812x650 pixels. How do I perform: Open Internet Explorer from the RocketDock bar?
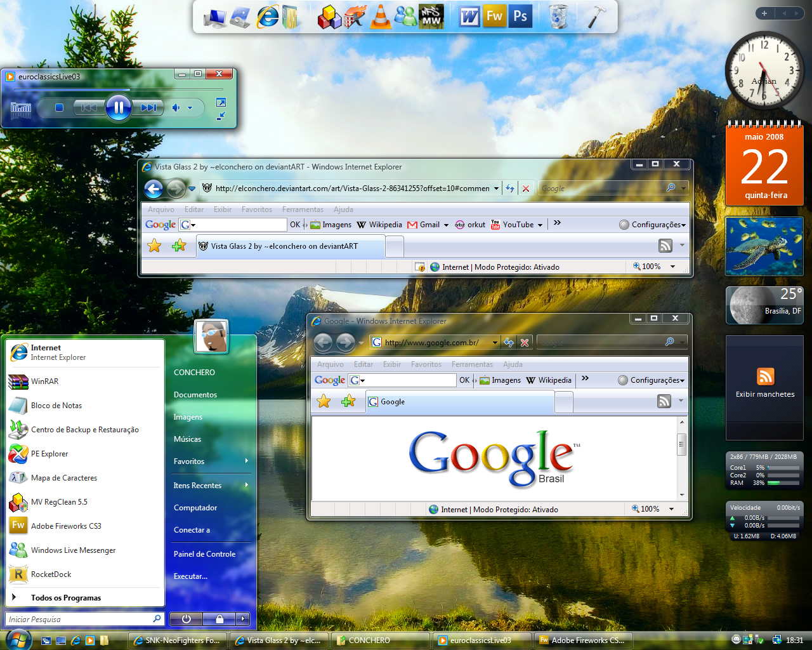[268, 16]
